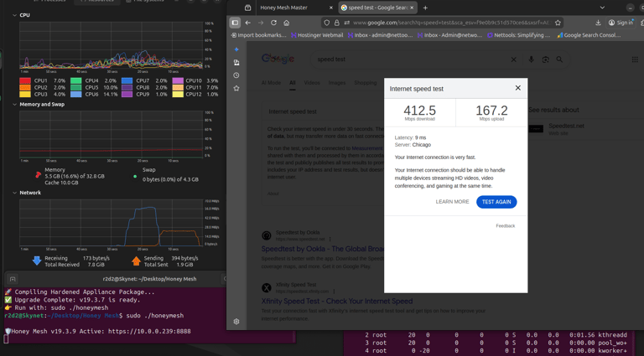Open AI chatbot sparkle icon in sidebar
The height and width of the screenshot is (356, 644).
click(x=236, y=49)
